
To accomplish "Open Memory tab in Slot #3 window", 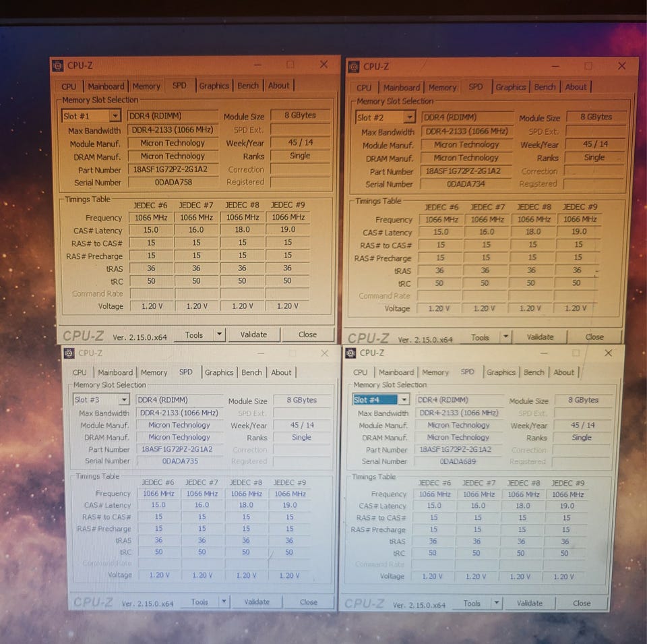I will coord(154,372).
